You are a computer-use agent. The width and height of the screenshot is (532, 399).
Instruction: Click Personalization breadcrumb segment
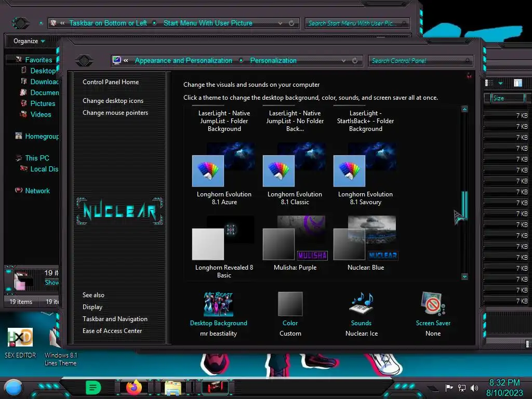coord(273,61)
